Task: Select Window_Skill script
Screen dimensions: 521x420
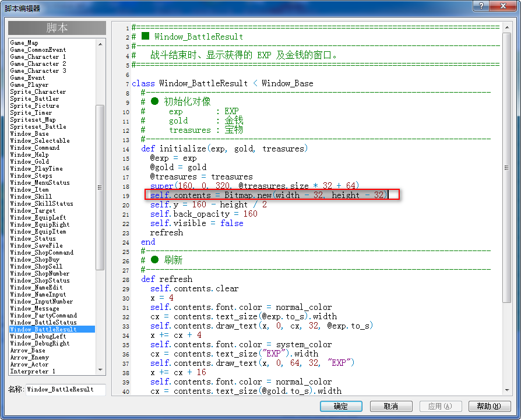Action: (31, 196)
